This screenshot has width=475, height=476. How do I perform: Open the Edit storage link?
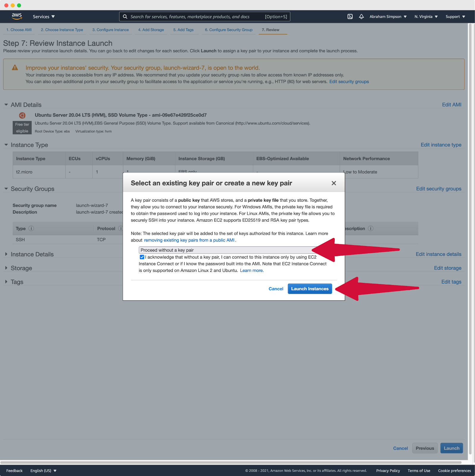[x=448, y=268]
